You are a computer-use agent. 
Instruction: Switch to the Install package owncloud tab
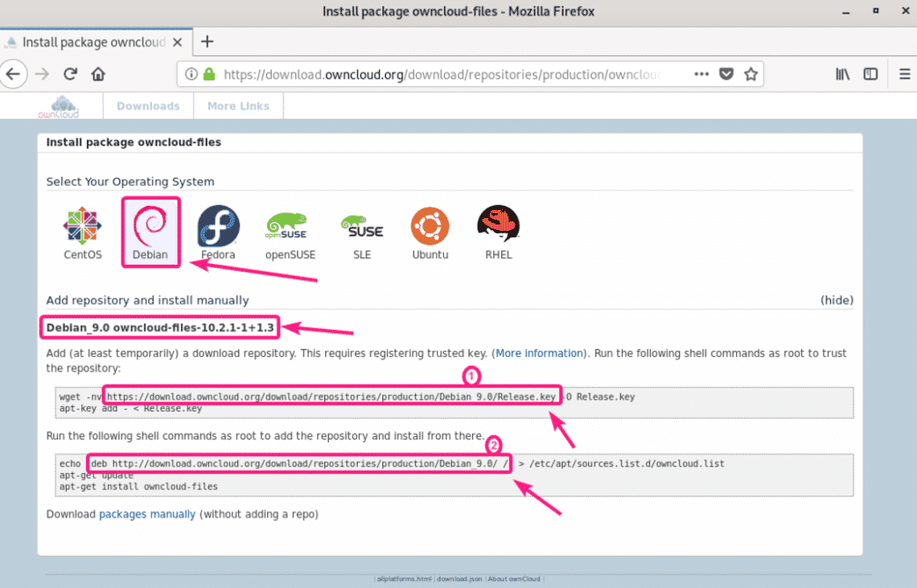click(x=88, y=42)
